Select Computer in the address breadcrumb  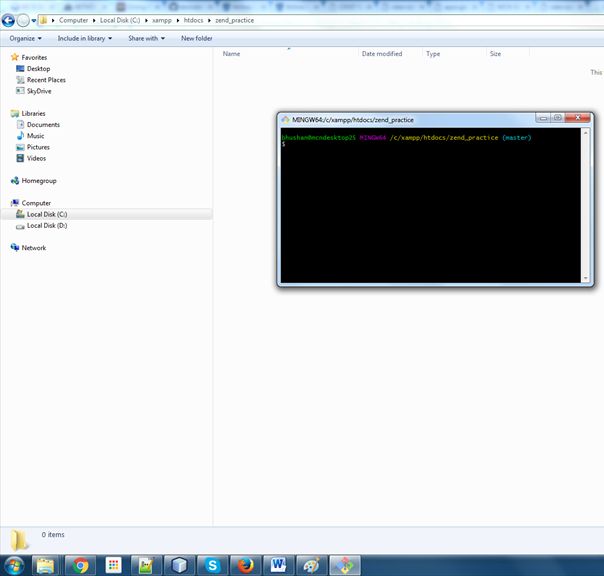(73, 20)
